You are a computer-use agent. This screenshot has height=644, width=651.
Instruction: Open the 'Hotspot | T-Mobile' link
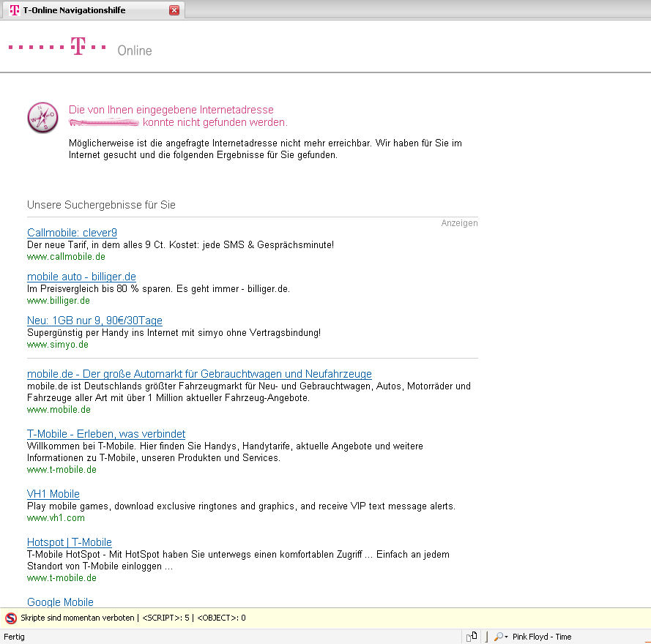[x=70, y=542]
